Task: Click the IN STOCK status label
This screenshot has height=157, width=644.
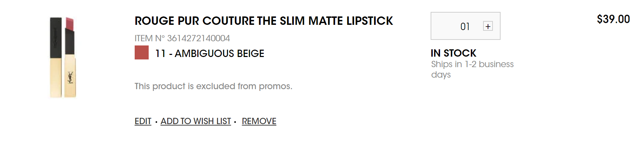Action: [453, 53]
